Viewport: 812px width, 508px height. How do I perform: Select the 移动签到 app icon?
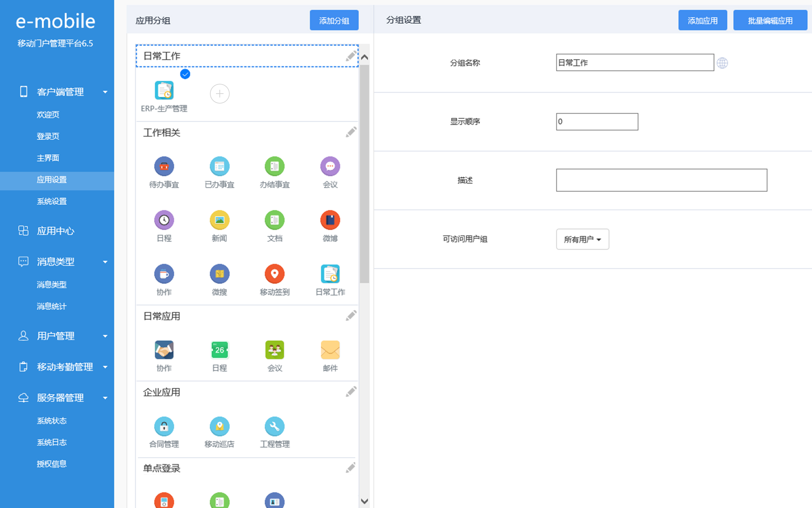coord(275,274)
